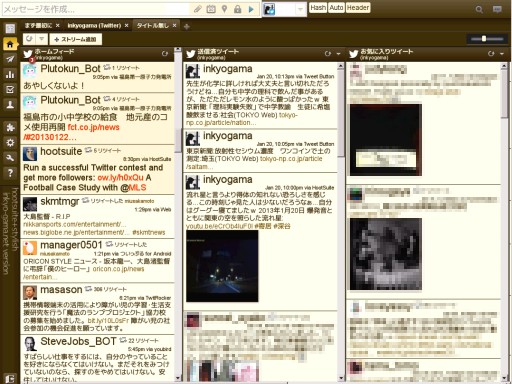Click the hootsuite owl avatar
This screenshot has width=512, height=384.
(x=30, y=154)
